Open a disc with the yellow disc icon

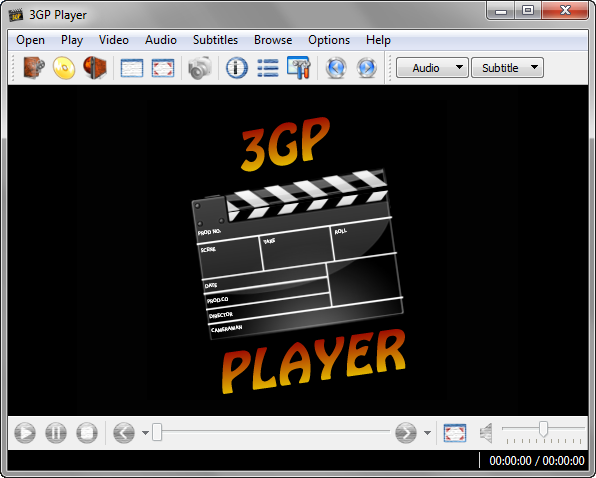(64, 68)
